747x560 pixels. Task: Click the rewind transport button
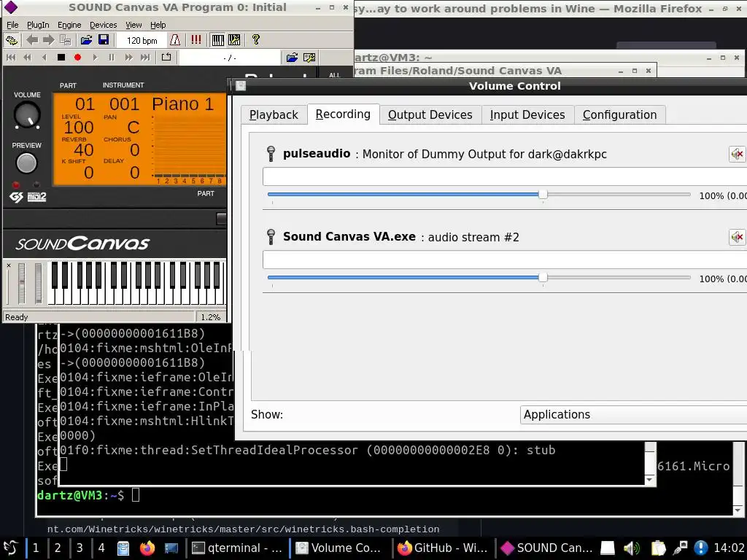[x=27, y=58]
